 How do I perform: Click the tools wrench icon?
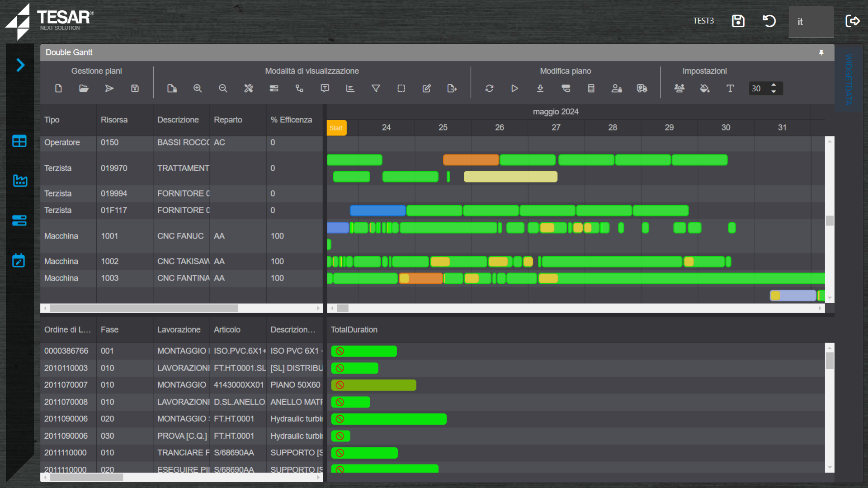pyautogui.click(x=249, y=89)
